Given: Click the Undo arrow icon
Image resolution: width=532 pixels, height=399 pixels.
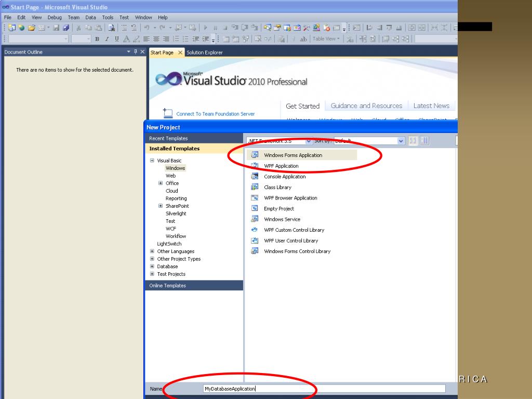Looking at the screenshot, I should [x=147, y=28].
